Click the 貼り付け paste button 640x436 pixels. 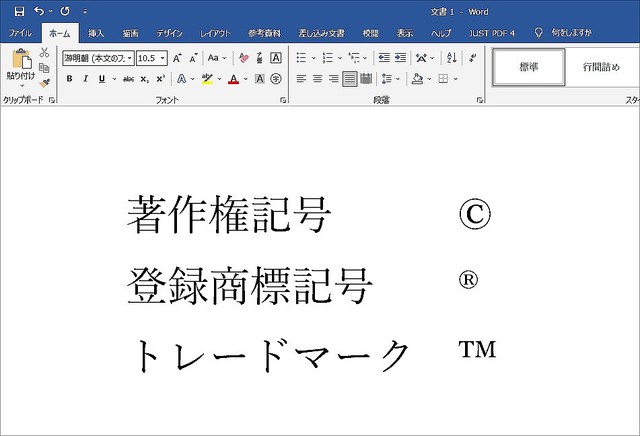(21, 64)
